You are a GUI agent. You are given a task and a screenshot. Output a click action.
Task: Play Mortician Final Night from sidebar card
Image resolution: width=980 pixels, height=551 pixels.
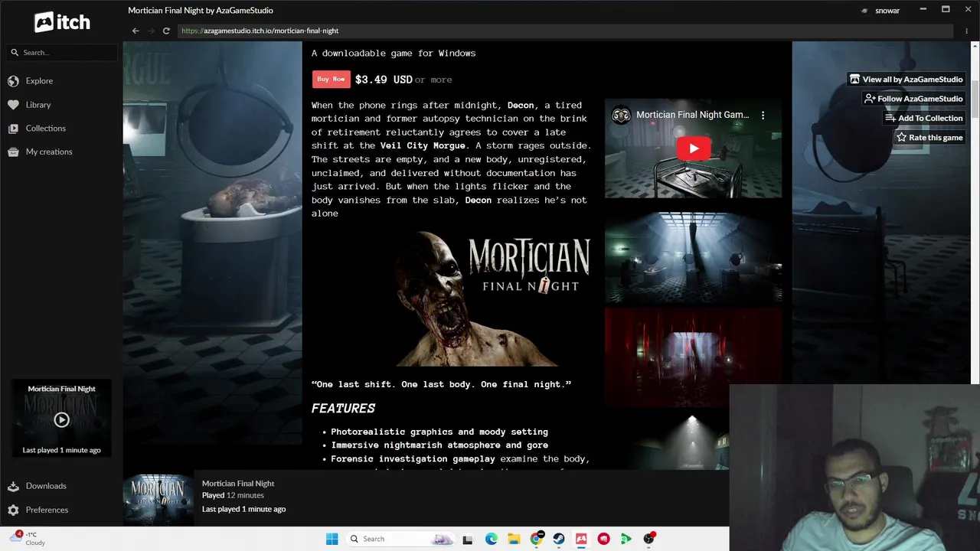click(x=61, y=419)
